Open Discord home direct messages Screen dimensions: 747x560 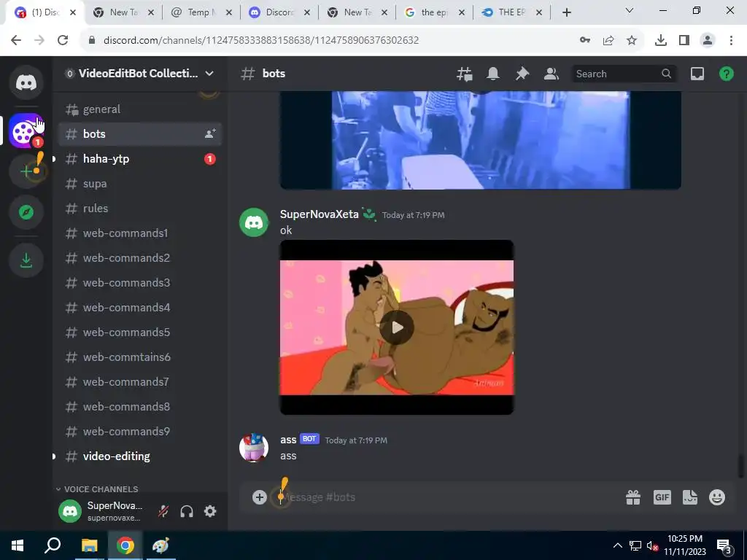click(x=26, y=82)
